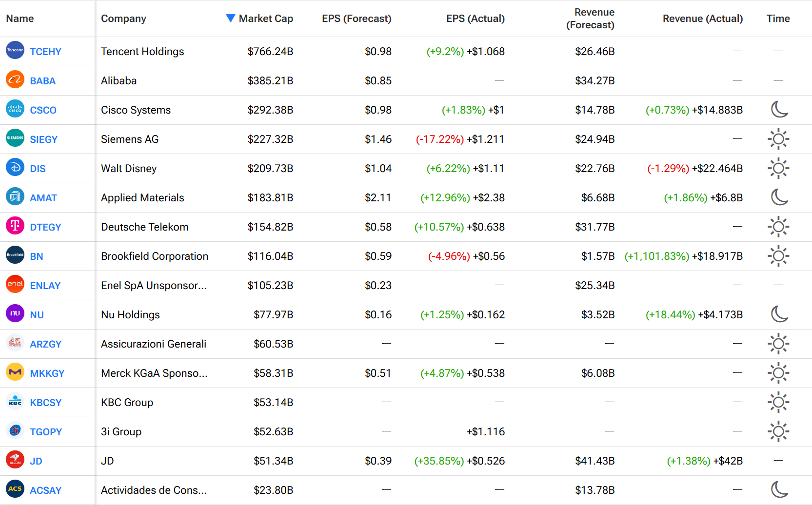
Task: Open the NU ticker link
Action: 37,315
